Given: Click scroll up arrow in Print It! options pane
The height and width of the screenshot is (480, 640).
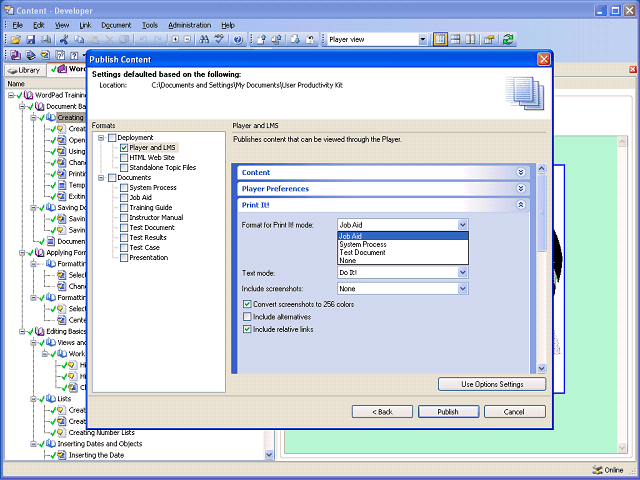Looking at the screenshot, I should tap(542, 168).
